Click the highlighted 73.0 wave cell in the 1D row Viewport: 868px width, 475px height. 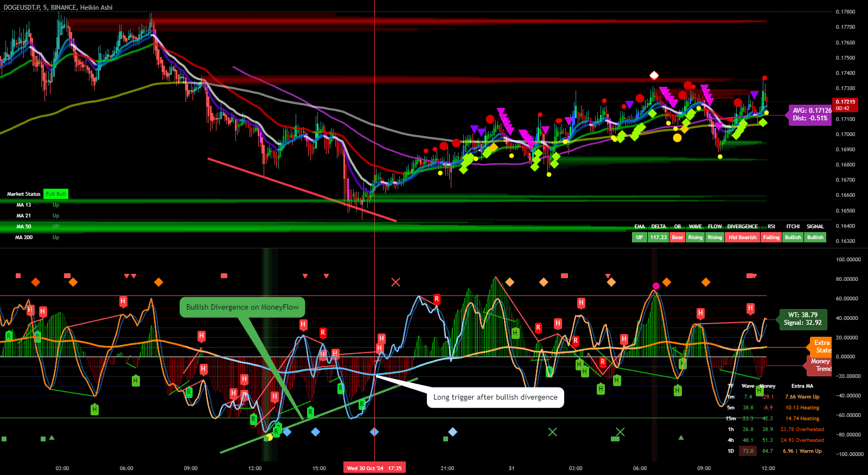[x=748, y=451]
